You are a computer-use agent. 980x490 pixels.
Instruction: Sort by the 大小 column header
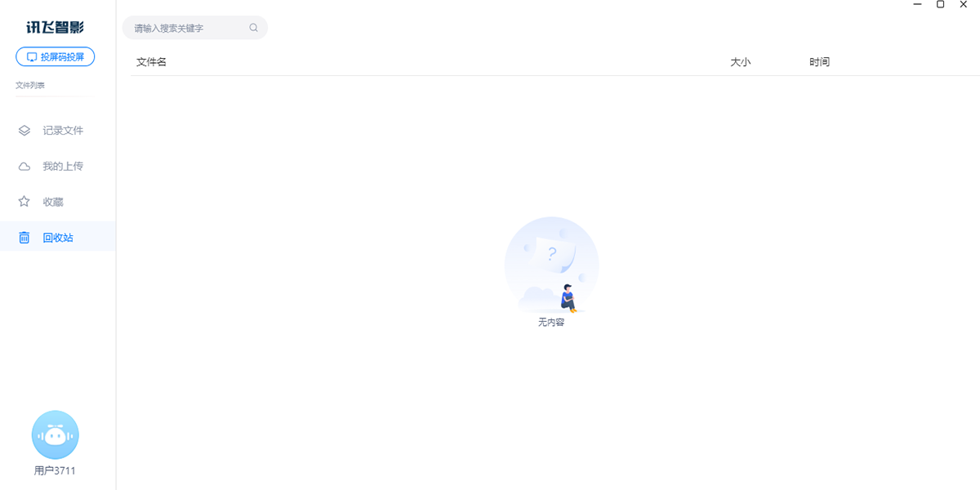coord(740,62)
